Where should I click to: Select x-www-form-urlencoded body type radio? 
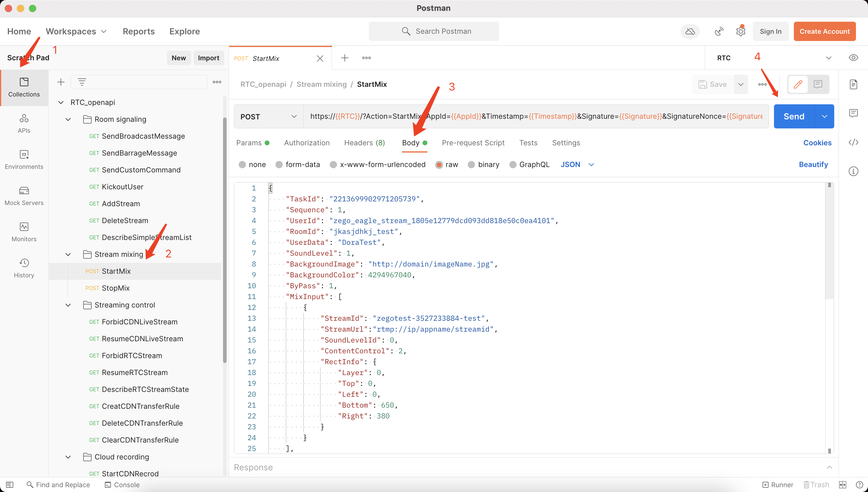[333, 165]
